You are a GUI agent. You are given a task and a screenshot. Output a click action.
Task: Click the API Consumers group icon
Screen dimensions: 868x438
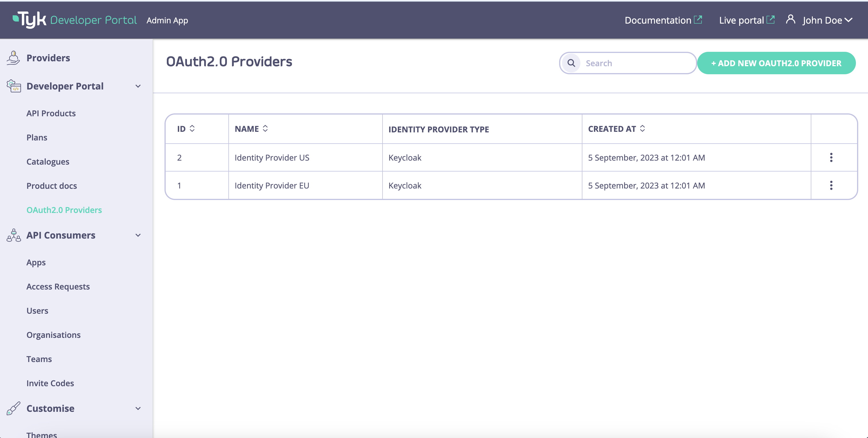pyautogui.click(x=13, y=235)
